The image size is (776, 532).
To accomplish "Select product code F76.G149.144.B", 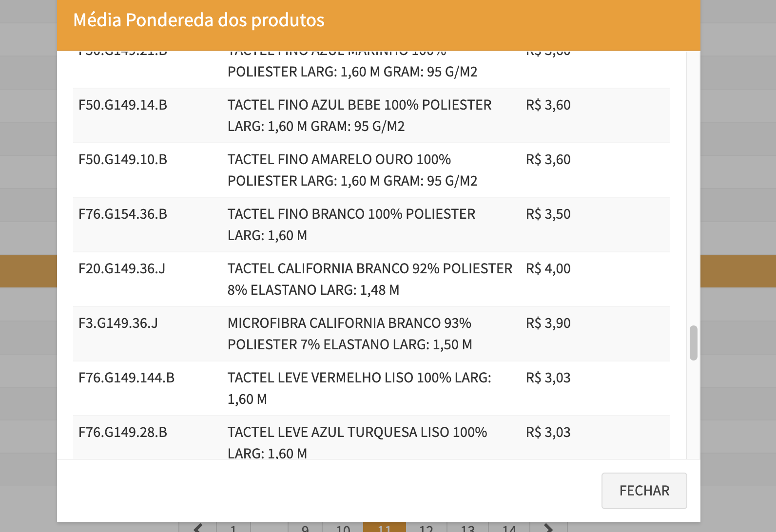I will pos(127,378).
